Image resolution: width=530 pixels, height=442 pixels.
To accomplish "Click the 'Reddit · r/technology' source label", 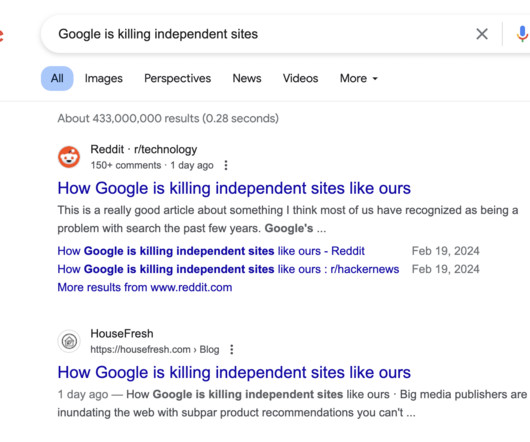I will point(144,149).
